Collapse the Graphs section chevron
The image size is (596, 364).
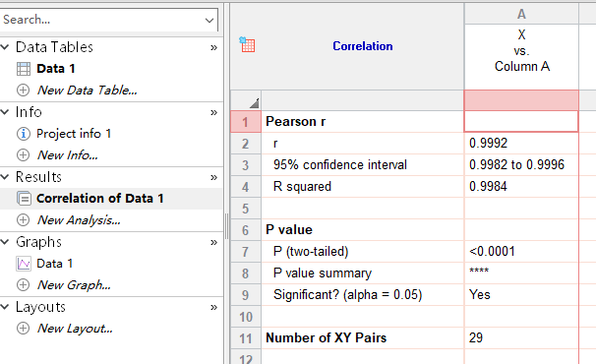coord(5,242)
